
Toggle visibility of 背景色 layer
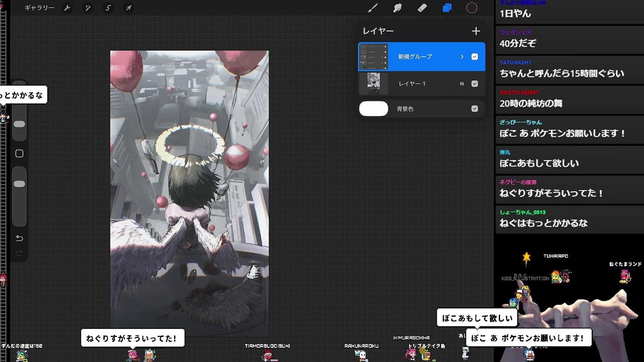[x=474, y=109]
